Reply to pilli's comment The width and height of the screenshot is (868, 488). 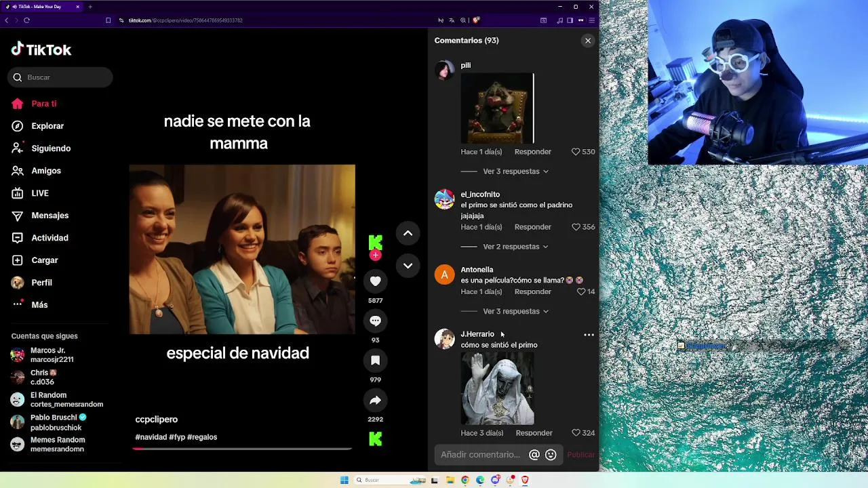click(x=533, y=152)
